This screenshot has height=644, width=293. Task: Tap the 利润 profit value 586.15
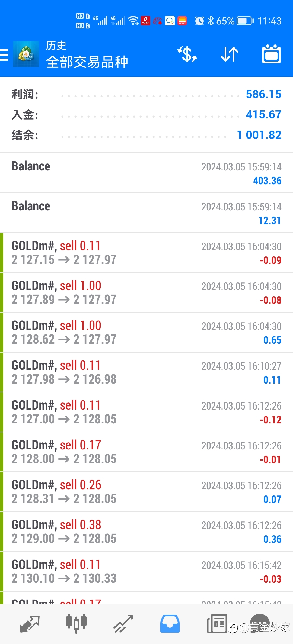(263, 94)
